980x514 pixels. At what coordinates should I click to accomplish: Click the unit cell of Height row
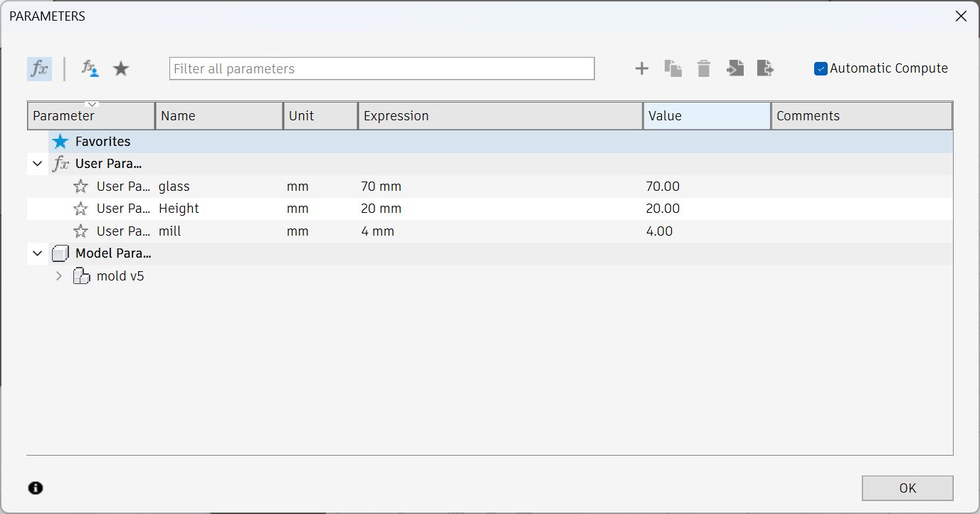[x=297, y=209]
